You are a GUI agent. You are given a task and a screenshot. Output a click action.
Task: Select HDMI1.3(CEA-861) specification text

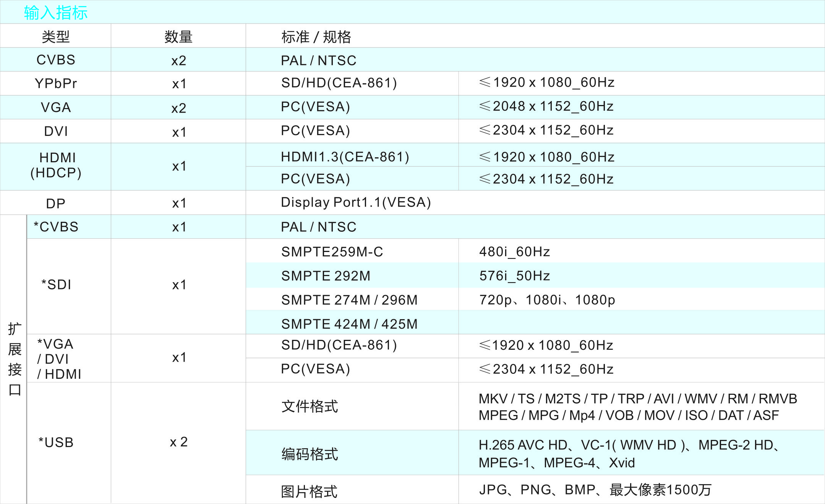[345, 157]
